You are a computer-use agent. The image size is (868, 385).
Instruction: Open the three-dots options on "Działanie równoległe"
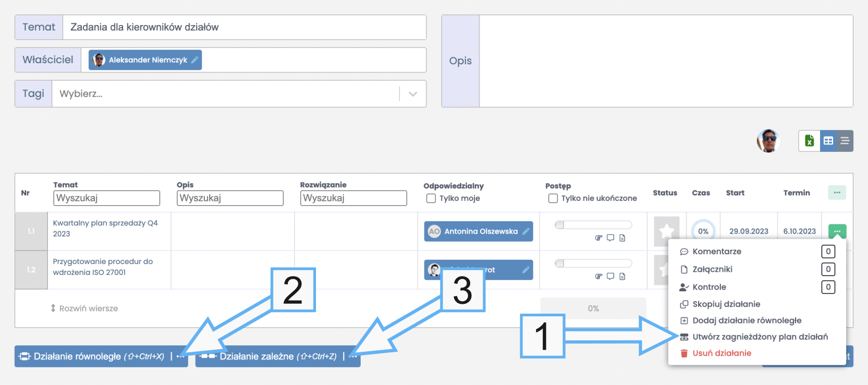pos(180,357)
